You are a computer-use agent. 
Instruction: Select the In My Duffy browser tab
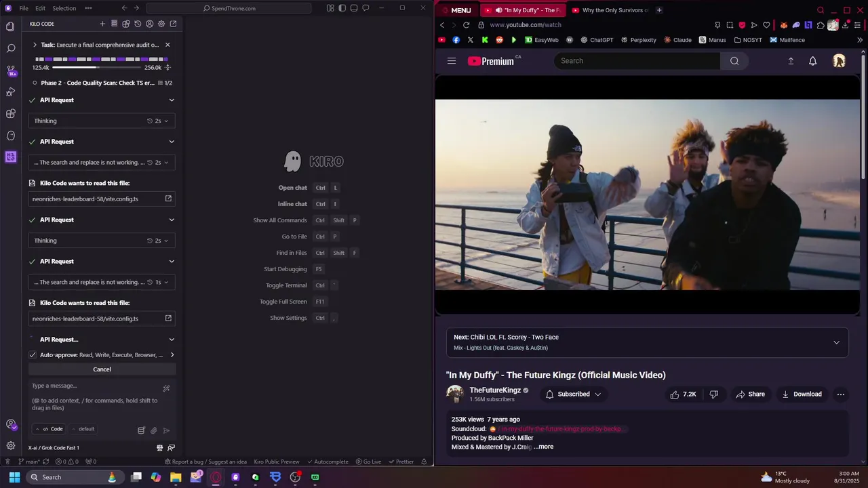[x=522, y=10]
